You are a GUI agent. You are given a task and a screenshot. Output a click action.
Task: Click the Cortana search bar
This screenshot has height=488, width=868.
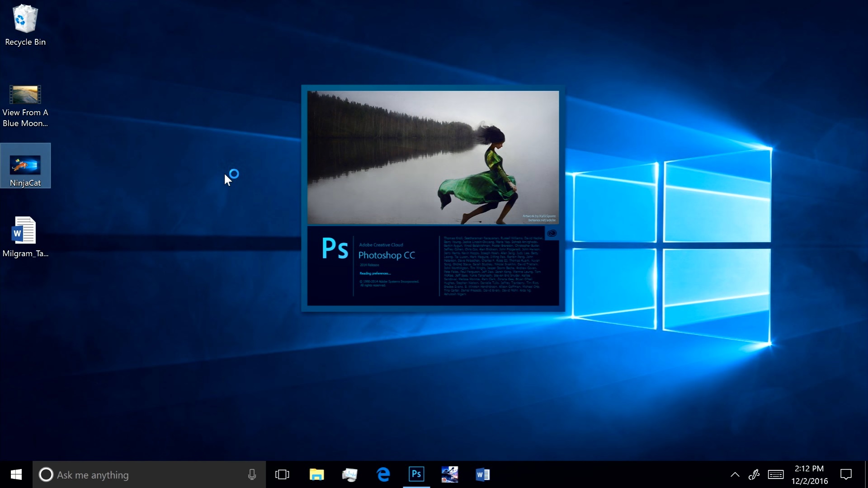click(x=148, y=475)
